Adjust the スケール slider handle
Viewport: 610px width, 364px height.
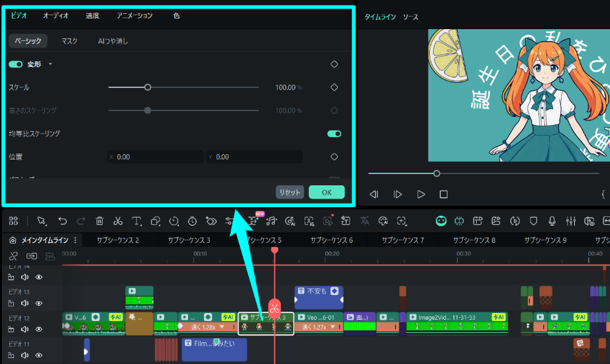pyautogui.click(x=148, y=87)
